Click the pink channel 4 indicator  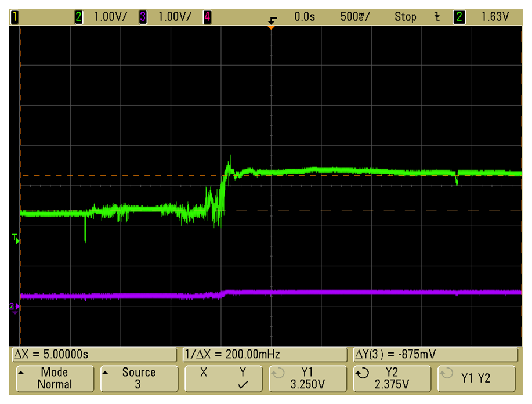207,17
